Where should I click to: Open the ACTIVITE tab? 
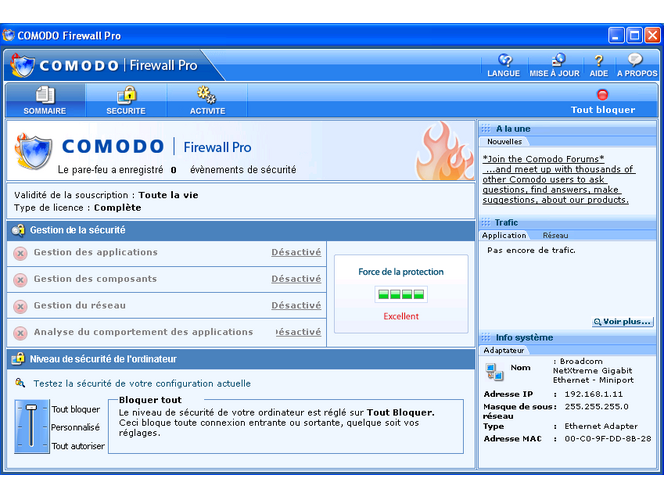click(207, 100)
